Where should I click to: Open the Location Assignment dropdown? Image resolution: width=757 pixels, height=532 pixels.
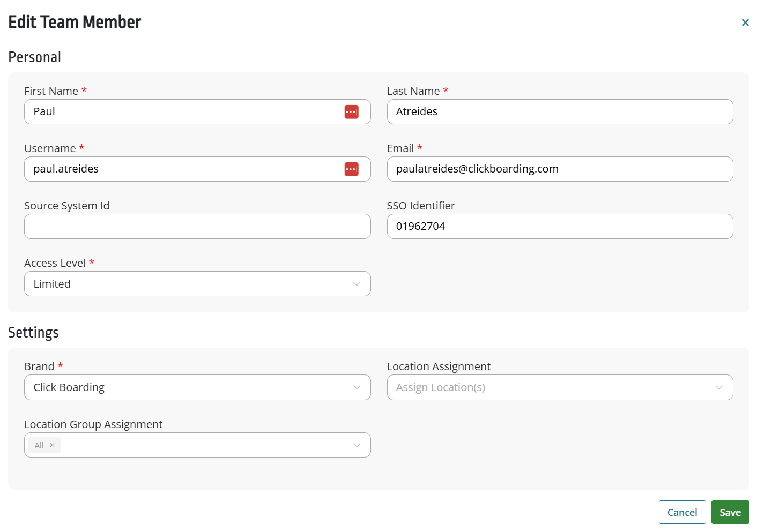pos(560,387)
